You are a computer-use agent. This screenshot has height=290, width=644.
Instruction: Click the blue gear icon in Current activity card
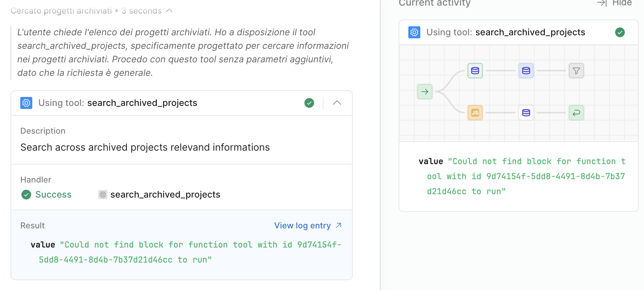(414, 32)
